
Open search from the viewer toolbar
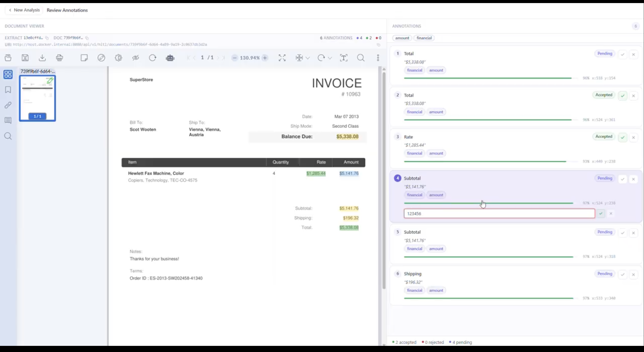point(361,58)
